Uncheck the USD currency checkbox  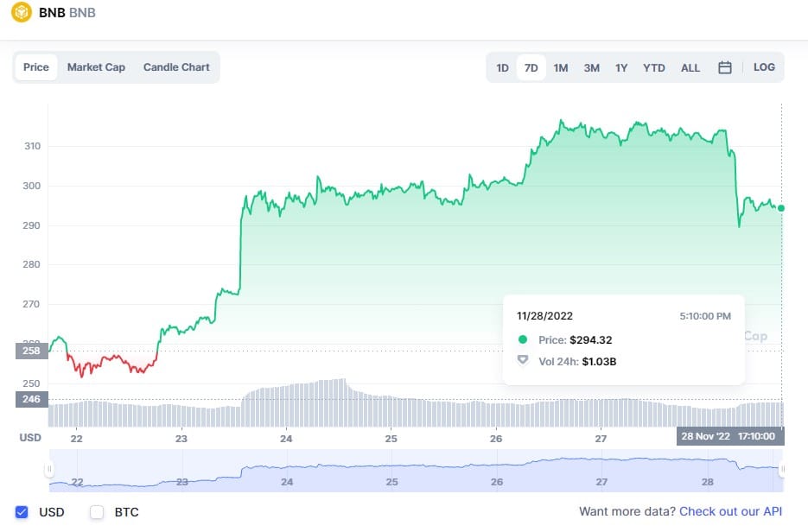(22, 512)
